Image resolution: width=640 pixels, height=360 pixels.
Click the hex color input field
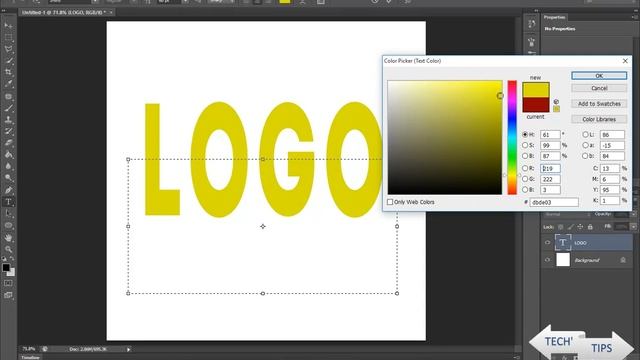tap(554, 202)
